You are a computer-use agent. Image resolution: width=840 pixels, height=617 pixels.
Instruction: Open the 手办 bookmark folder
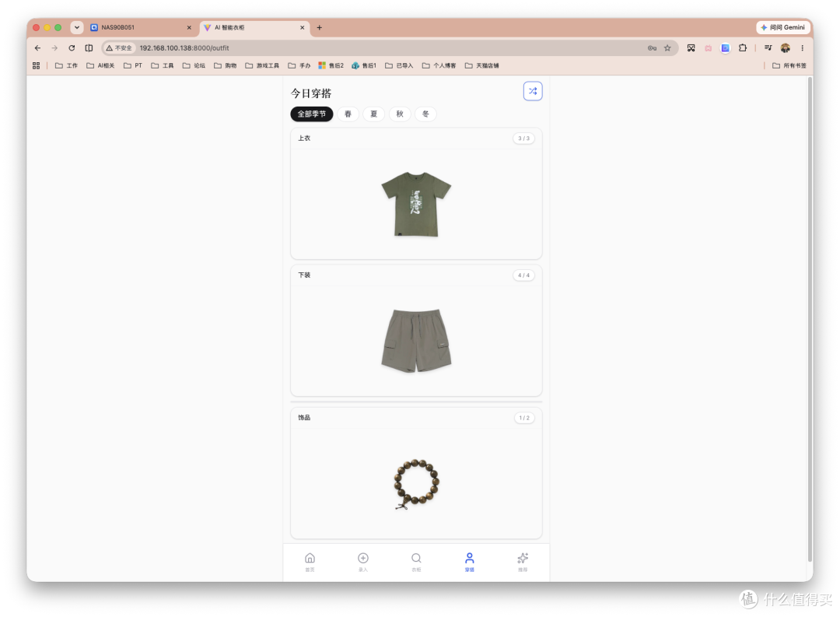click(x=299, y=65)
